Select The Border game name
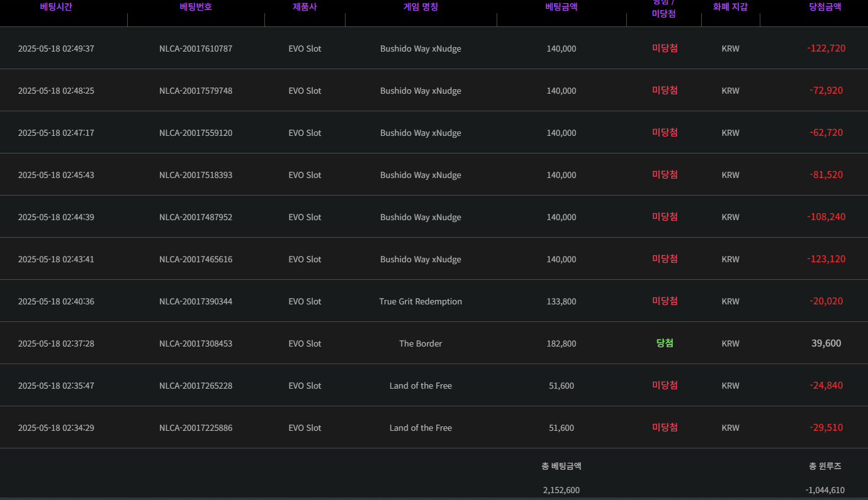The image size is (868, 500). [420, 343]
